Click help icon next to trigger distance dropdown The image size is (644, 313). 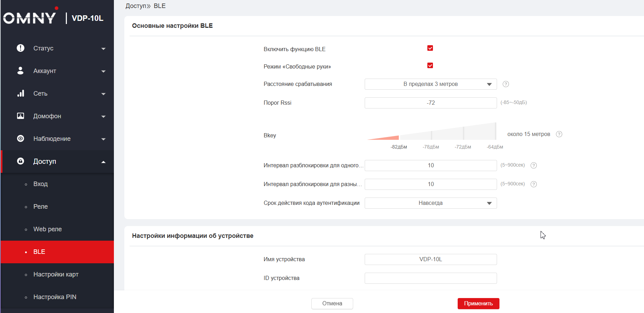[506, 84]
